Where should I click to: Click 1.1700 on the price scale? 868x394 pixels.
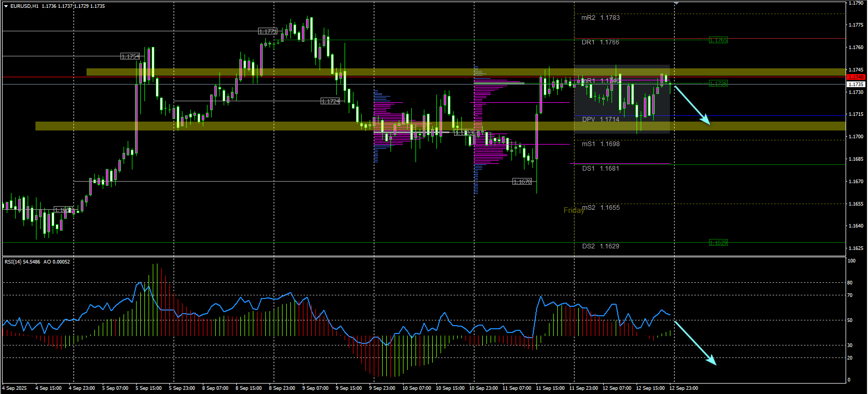[x=855, y=137]
